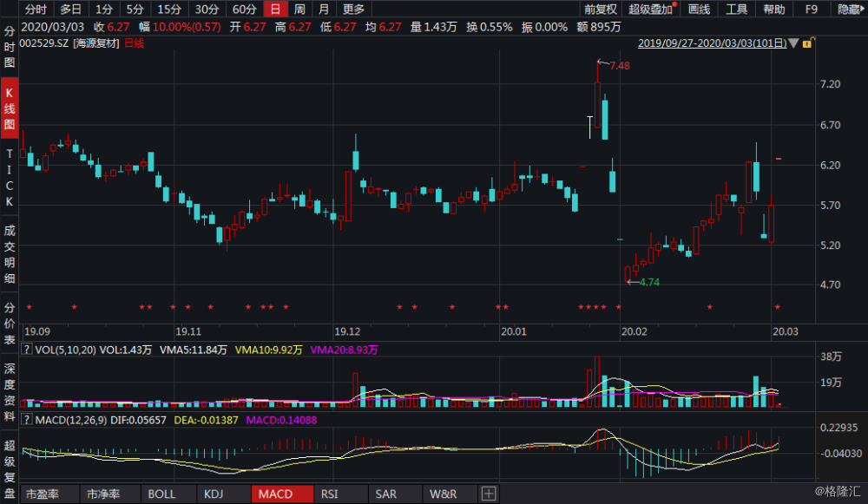The width and height of the screenshot is (868, 504).
Task: Select the KDJ indicator tab
Action: [214, 494]
